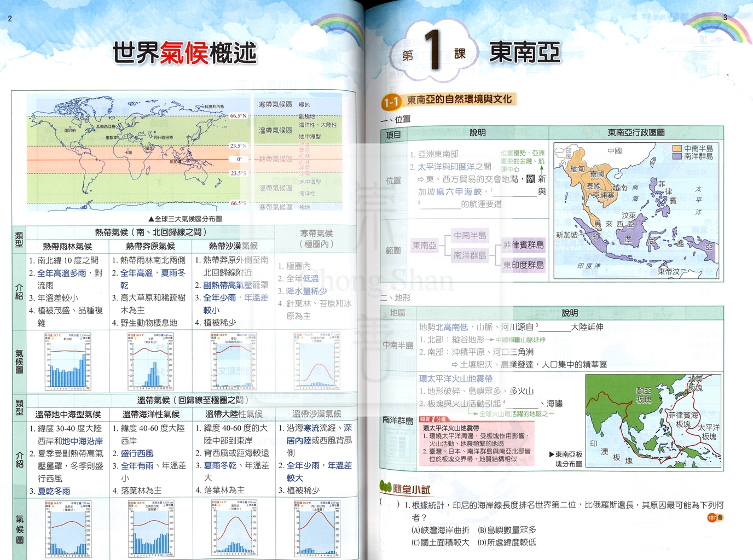
Task: Click the 地勢北高南低 text
Action: pyautogui.click(x=444, y=327)
